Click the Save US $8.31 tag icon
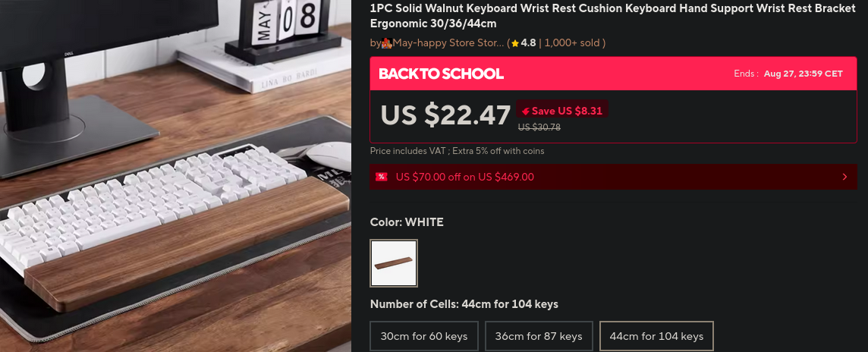This screenshot has width=868, height=352. [x=525, y=111]
